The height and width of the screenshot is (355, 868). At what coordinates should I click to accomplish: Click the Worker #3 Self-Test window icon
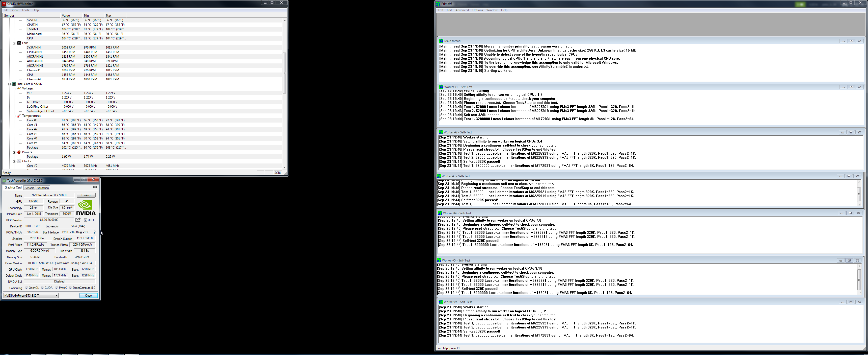pyautogui.click(x=439, y=176)
